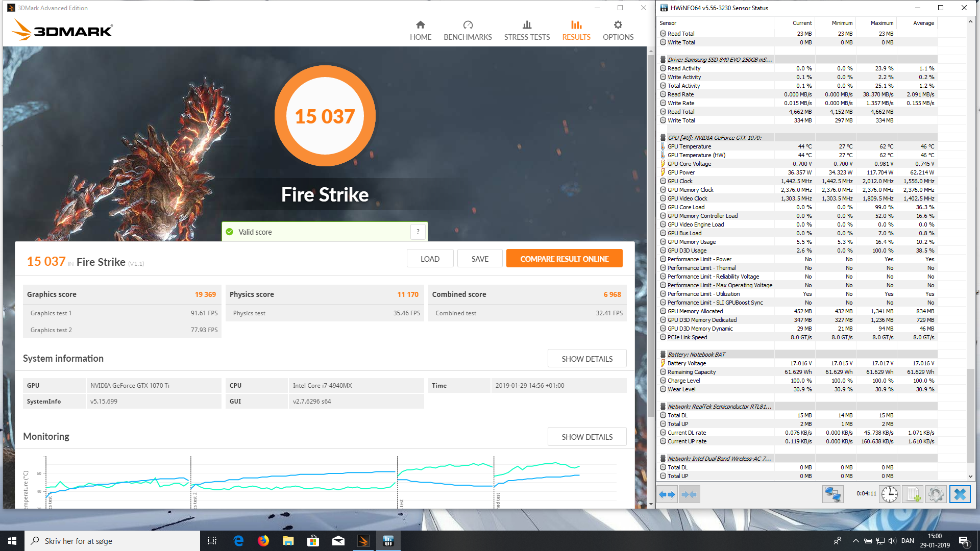Click the SAVE result button
The width and height of the screenshot is (980, 551).
coord(480,259)
